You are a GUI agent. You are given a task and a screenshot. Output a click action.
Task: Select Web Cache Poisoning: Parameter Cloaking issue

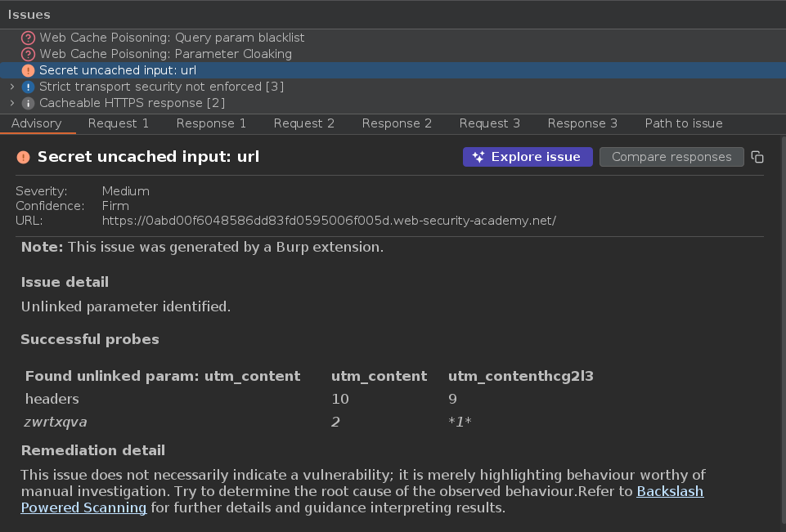[x=165, y=54]
